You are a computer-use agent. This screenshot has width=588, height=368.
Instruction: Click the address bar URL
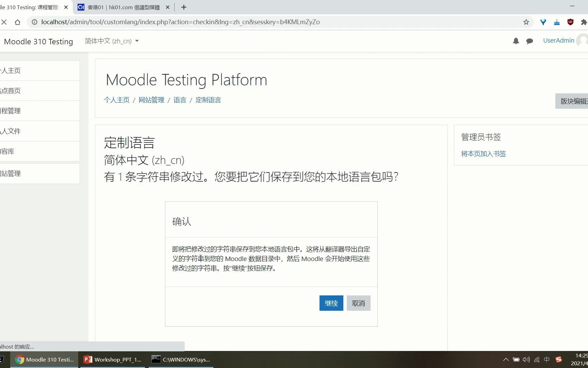click(x=180, y=22)
